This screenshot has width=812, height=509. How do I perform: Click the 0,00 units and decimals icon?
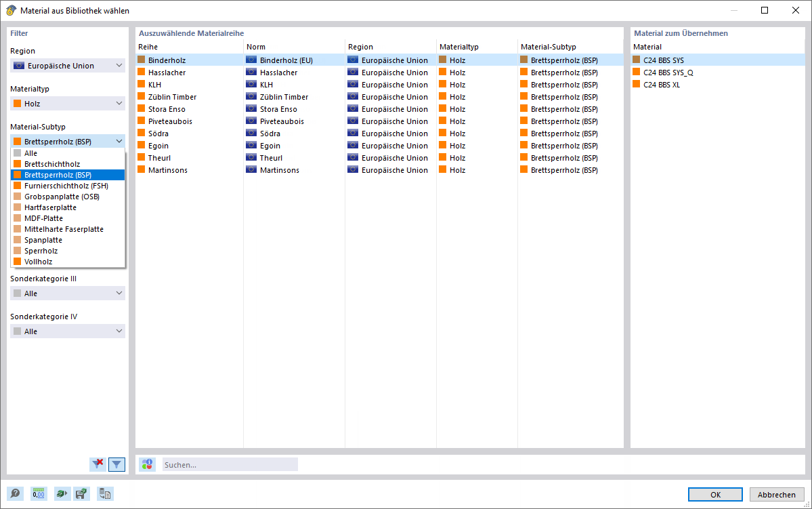39,494
